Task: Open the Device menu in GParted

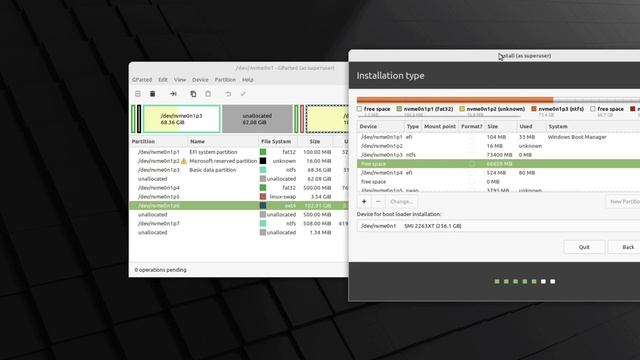Action: [x=200, y=80]
